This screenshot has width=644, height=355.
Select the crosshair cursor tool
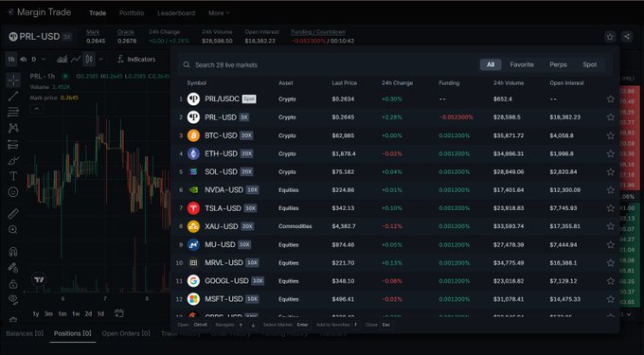13,80
